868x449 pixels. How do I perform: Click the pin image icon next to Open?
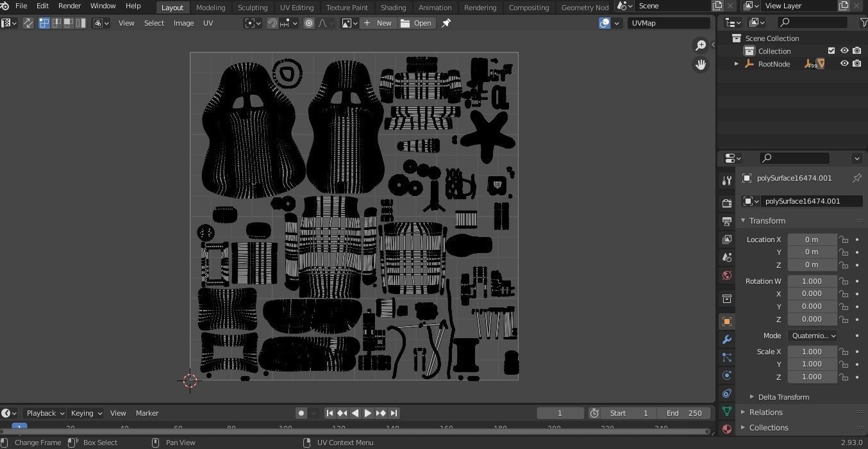pyautogui.click(x=446, y=23)
